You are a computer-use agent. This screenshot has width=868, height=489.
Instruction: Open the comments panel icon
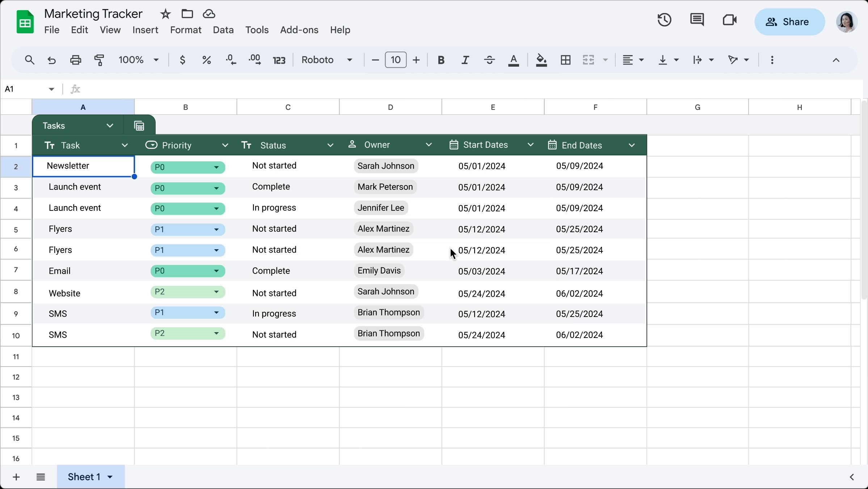coord(697,20)
